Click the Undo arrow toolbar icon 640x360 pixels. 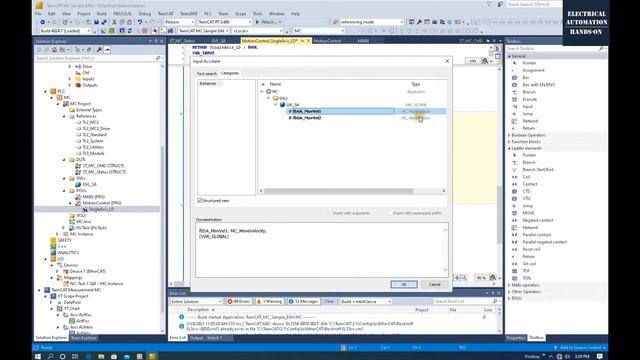(140, 22)
